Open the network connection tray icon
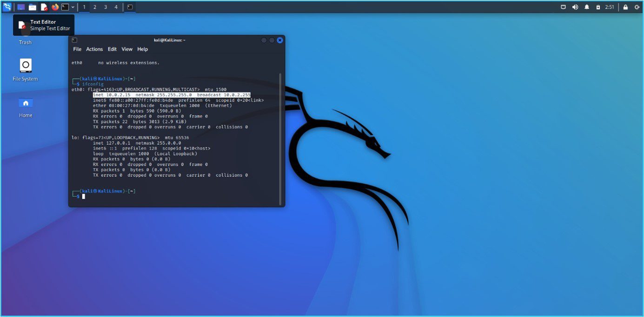This screenshot has width=644, height=317. click(x=563, y=7)
